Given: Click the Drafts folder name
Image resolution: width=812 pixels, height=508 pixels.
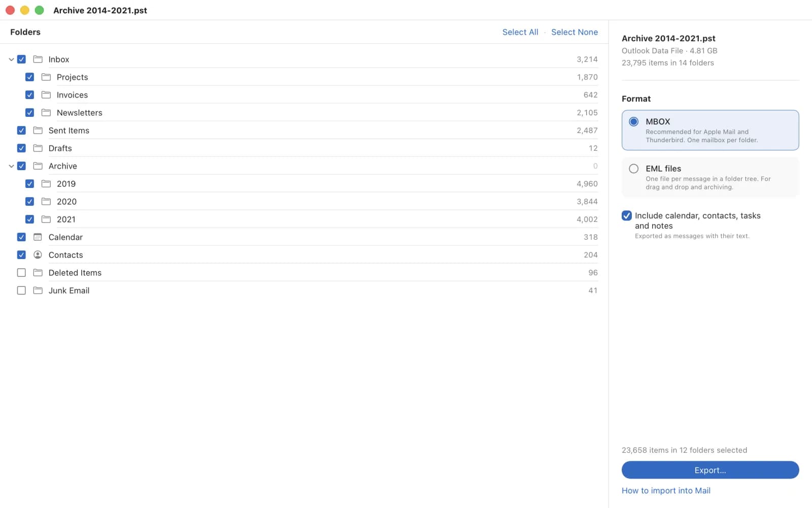Looking at the screenshot, I should (x=60, y=148).
